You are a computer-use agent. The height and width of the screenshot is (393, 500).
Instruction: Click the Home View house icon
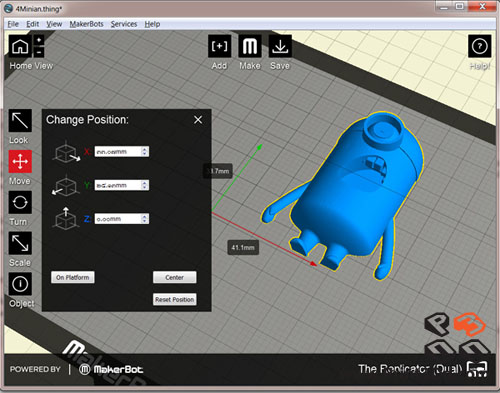tap(20, 46)
